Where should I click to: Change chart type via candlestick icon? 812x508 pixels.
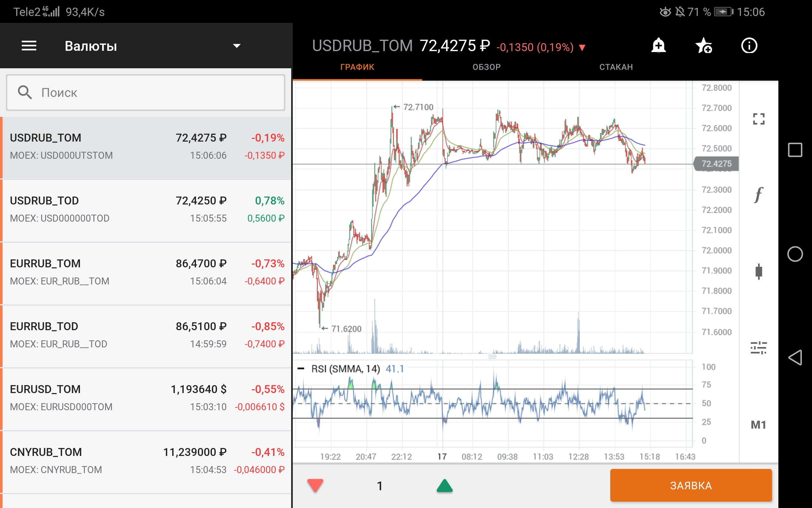pyautogui.click(x=759, y=271)
